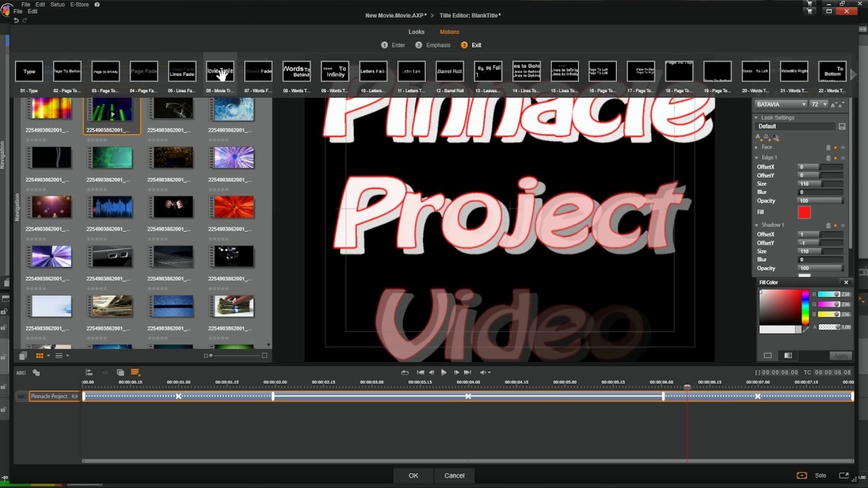Save the Default look with the disk icon
The width and height of the screenshot is (868, 488).
tap(842, 127)
